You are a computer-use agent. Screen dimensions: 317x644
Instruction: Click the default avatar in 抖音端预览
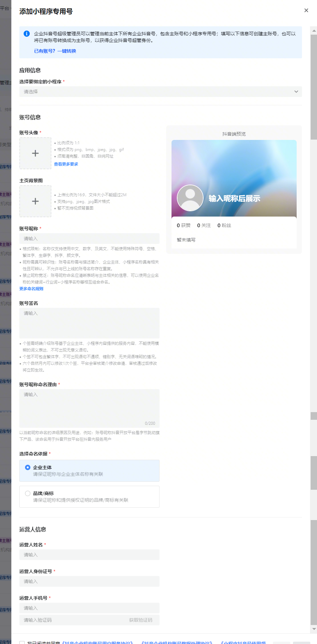click(x=190, y=198)
